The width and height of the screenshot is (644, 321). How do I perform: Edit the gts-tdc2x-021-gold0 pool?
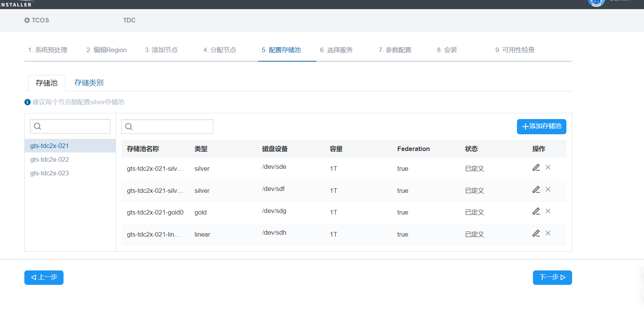[536, 211]
